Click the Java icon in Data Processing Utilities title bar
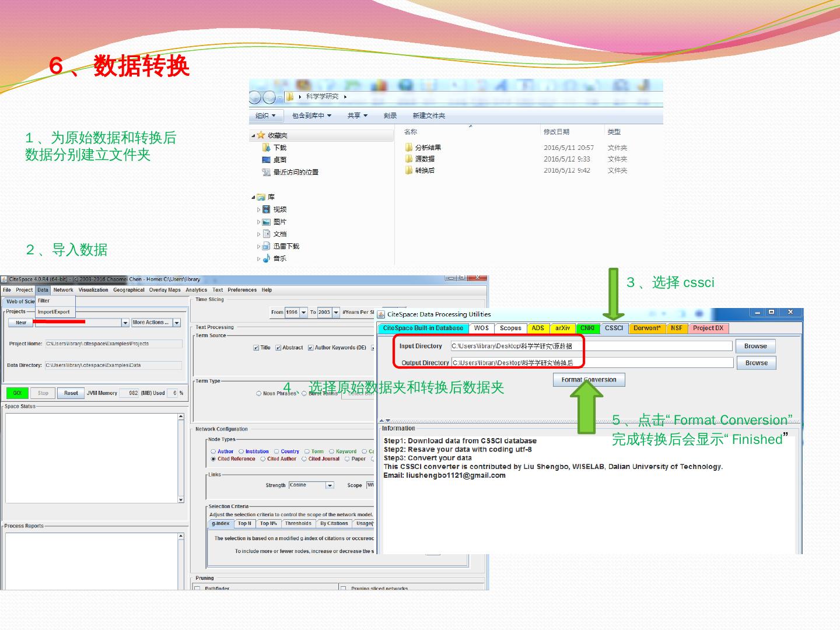This screenshot has width=840, height=630. (381, 314)
